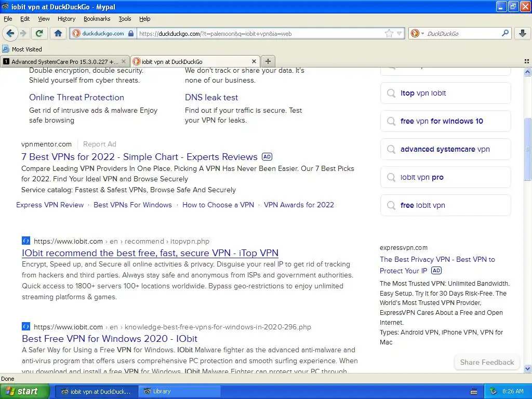Click the duckduckgo.com site identity label
The height and width of the screenshot is (399, 532).
point(103,33)
